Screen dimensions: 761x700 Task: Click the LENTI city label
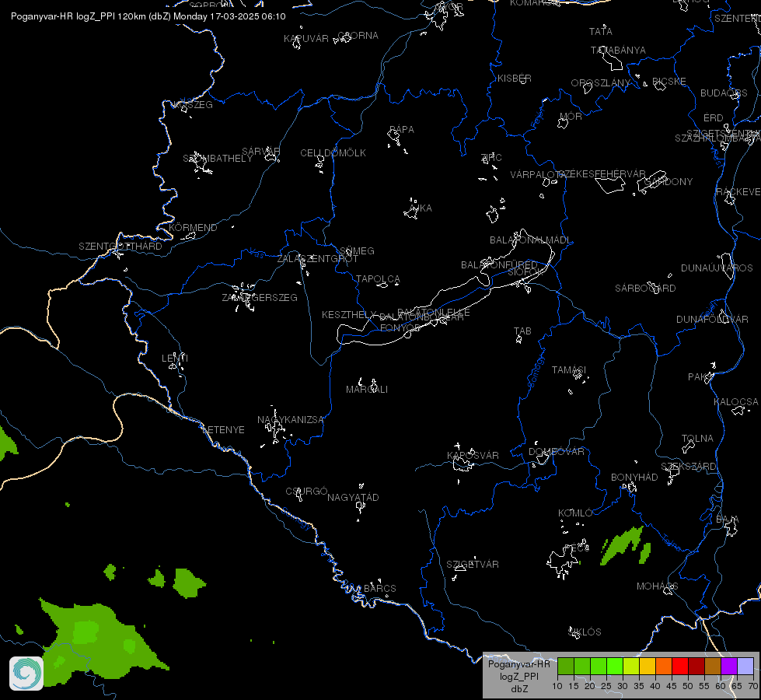tap(175, 358)
